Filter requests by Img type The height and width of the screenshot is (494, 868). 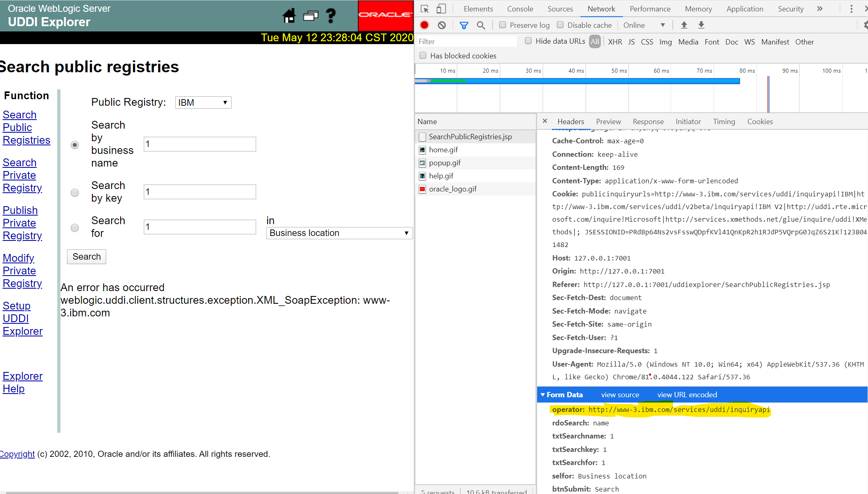tap(665, 42)
